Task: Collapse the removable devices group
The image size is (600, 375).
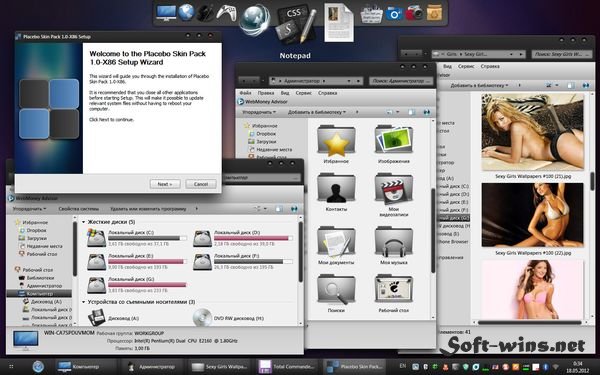Action: [83, 302]
